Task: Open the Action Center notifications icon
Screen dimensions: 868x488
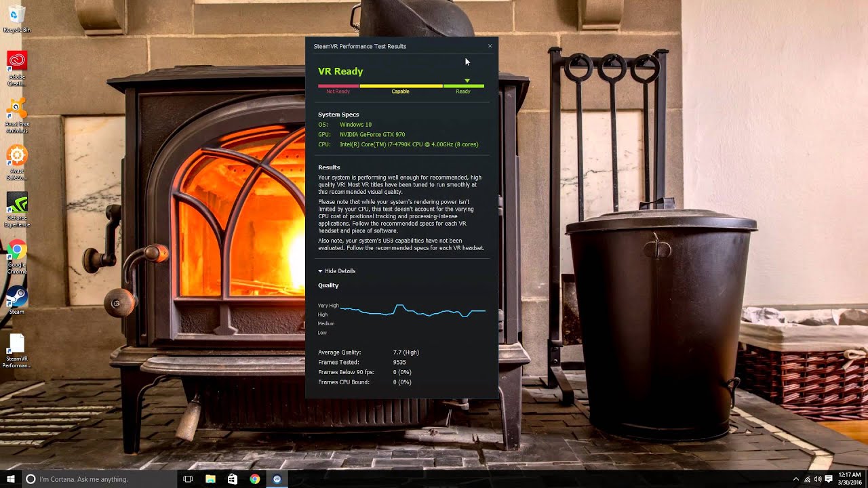Action: click(829, 479)
